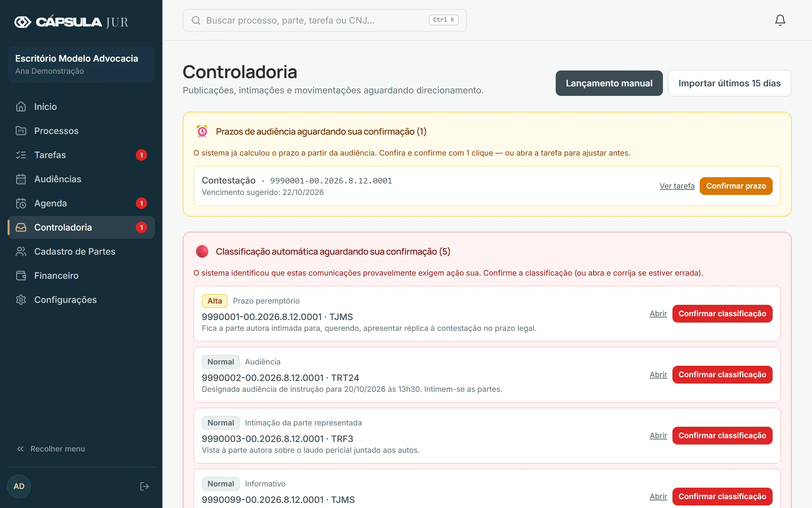Click the Tarefas checklist icon
The height and width of the screenshot is (508, 812).
21,155
